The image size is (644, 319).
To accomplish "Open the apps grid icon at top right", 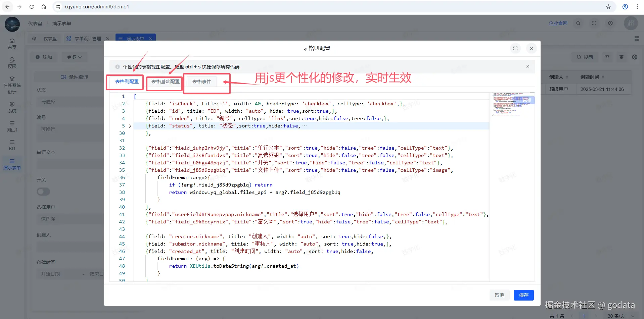I will pos(637,39).
